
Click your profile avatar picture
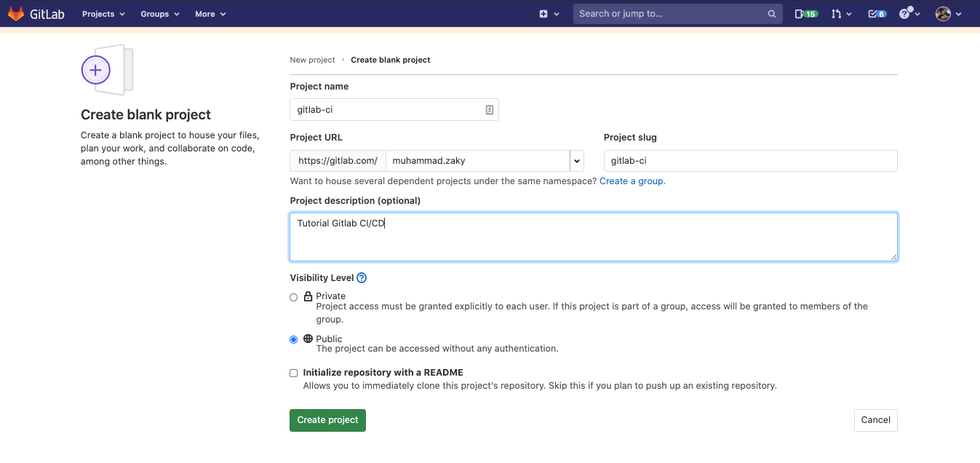[942, 13]
